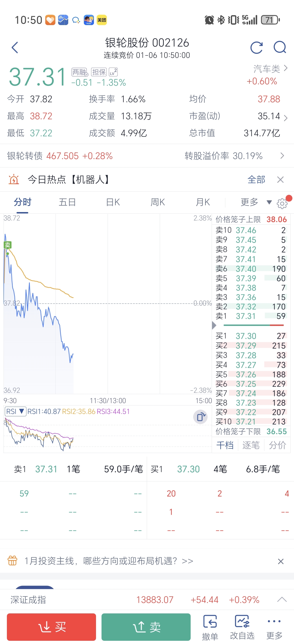294x644 pixels.
Task: Tap the red 买 buy button
Action: (x=51, y=627)
